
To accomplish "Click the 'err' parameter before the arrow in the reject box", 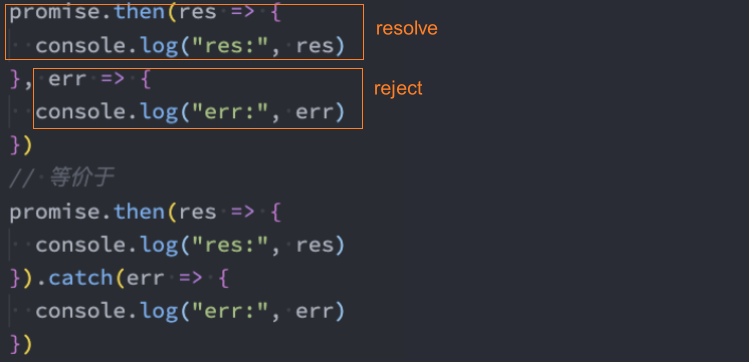I will (67, 79).
